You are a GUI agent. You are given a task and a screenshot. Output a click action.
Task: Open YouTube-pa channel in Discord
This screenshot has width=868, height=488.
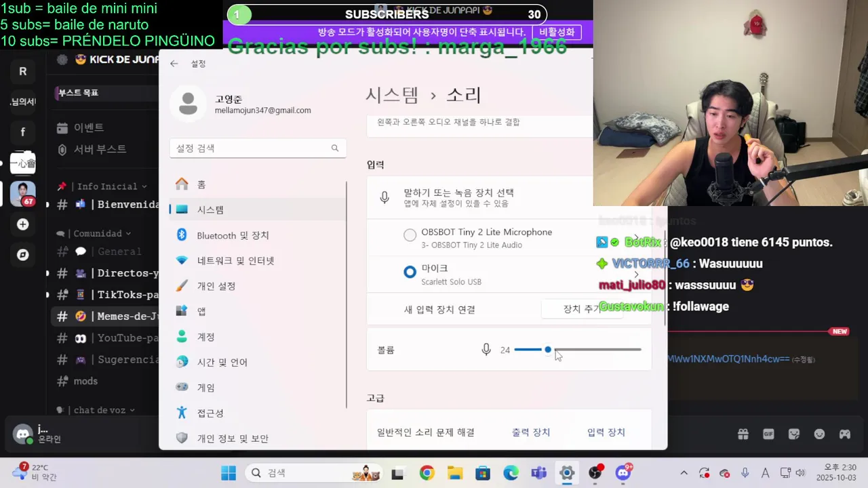(106, 338)
